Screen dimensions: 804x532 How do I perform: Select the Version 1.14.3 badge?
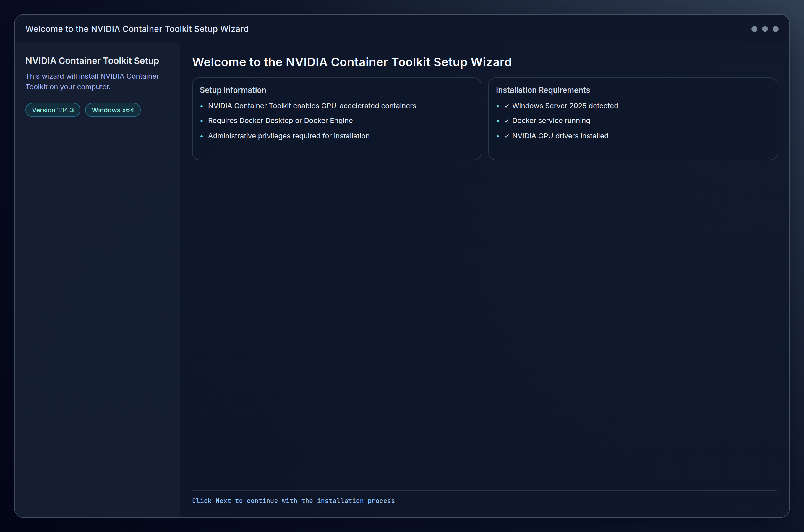(53, 110)
